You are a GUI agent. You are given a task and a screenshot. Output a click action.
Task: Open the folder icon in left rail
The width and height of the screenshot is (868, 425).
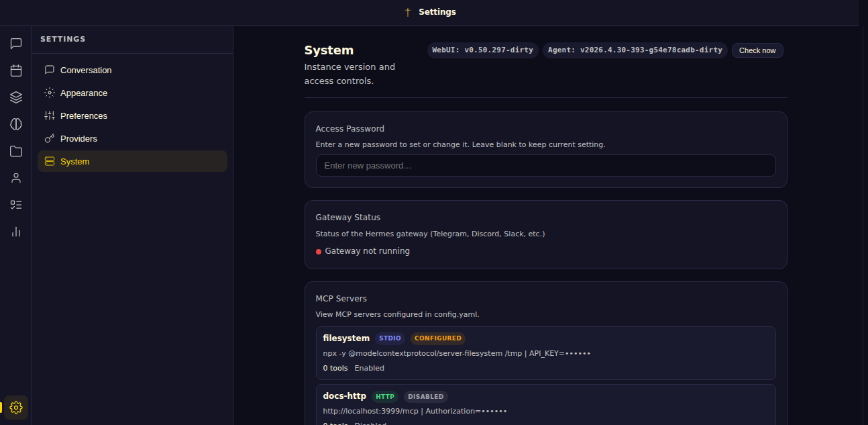pyautogui.click(x=16, y=151)
